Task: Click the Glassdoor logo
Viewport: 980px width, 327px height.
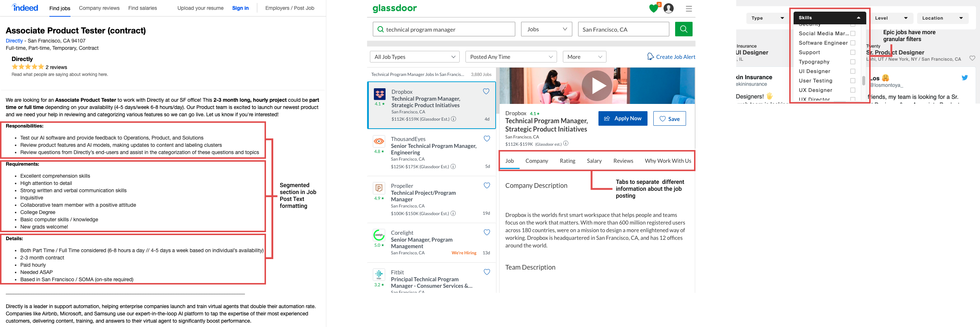Action: [395, 8]
